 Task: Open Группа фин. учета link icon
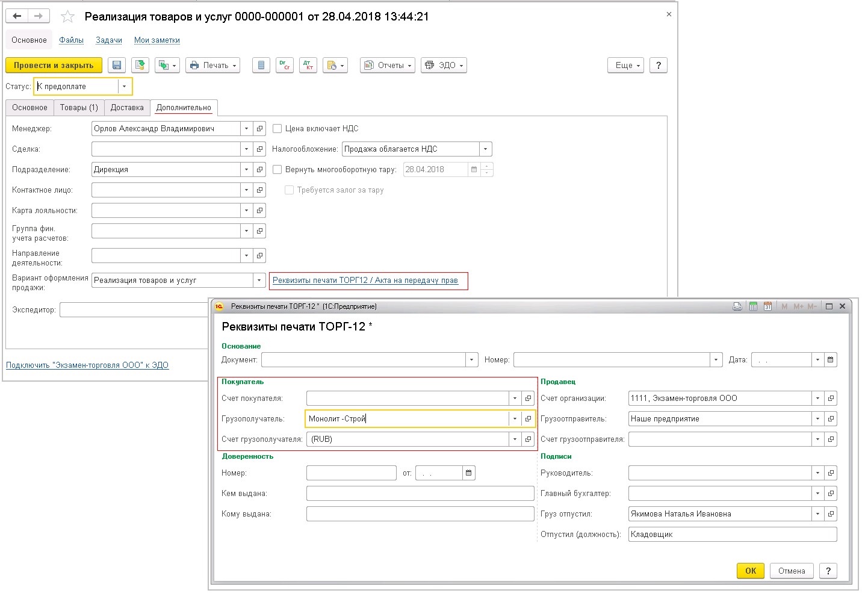click(x=259, y=231)
